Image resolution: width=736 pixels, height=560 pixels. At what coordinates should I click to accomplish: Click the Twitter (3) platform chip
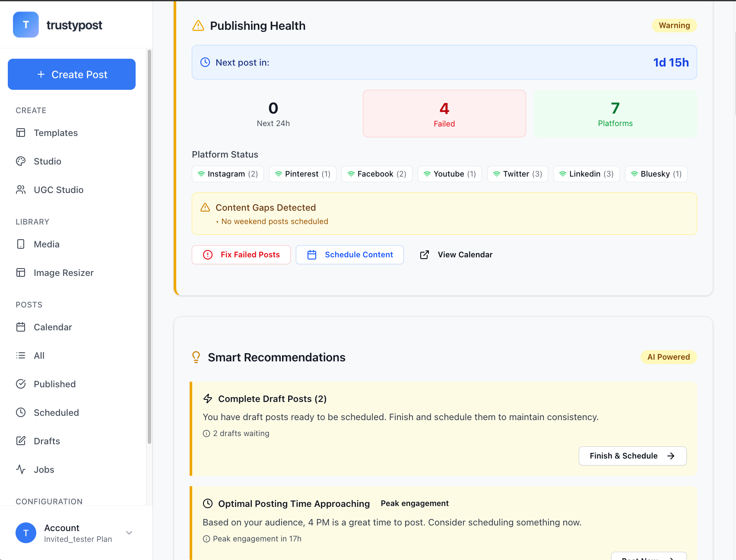coord(517,174)
